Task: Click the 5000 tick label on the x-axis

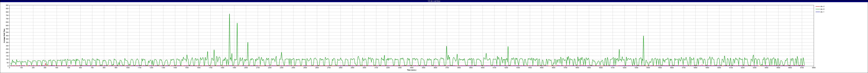Action: coord(601,68)
